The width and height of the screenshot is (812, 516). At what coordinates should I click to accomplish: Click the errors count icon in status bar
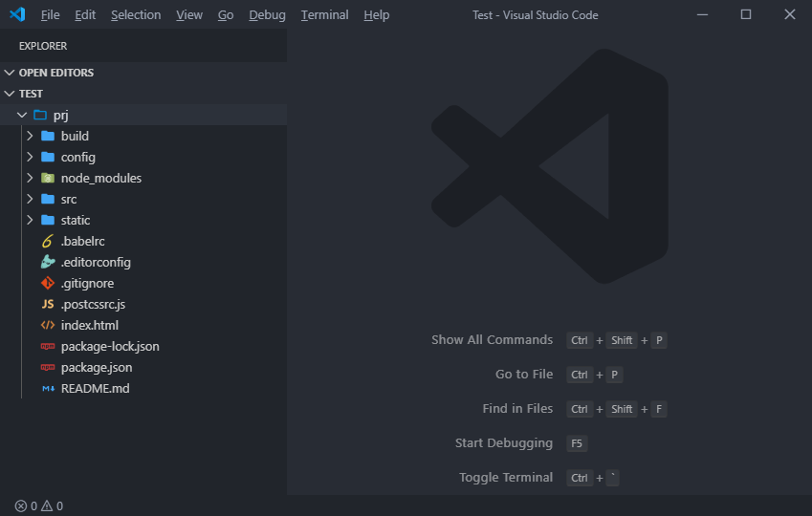click(x=21, y=505)
